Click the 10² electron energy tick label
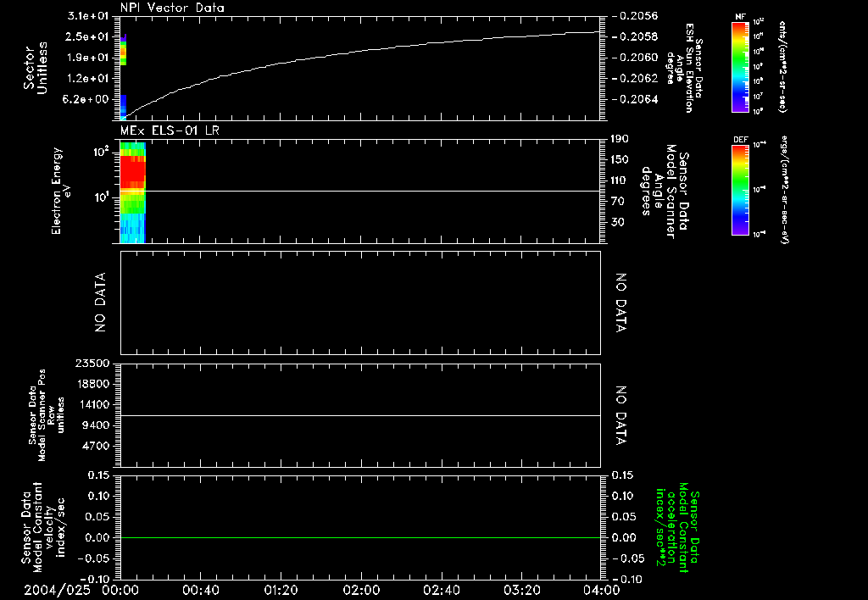The width and height of the screenshot is (868, 600). click(100, 151)
